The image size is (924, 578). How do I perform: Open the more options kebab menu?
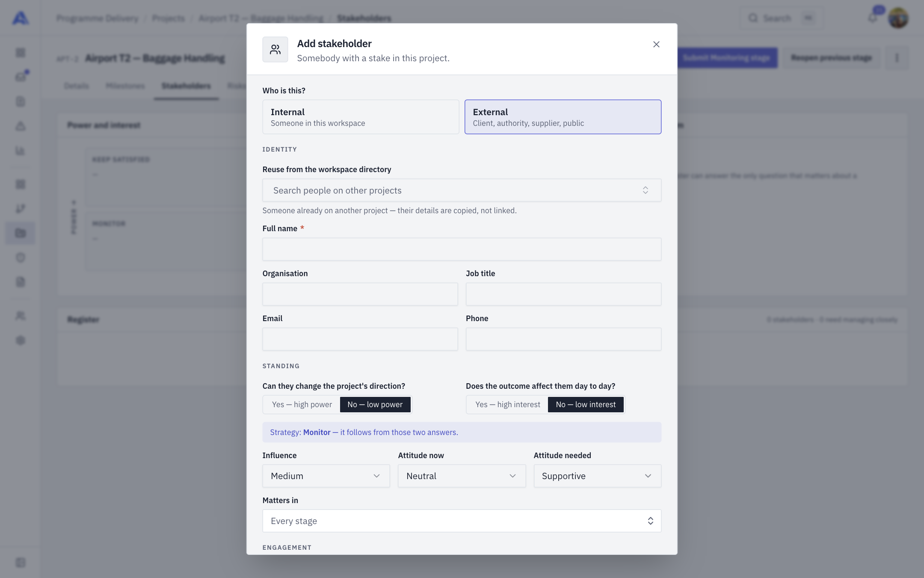(x=897, y=58)
